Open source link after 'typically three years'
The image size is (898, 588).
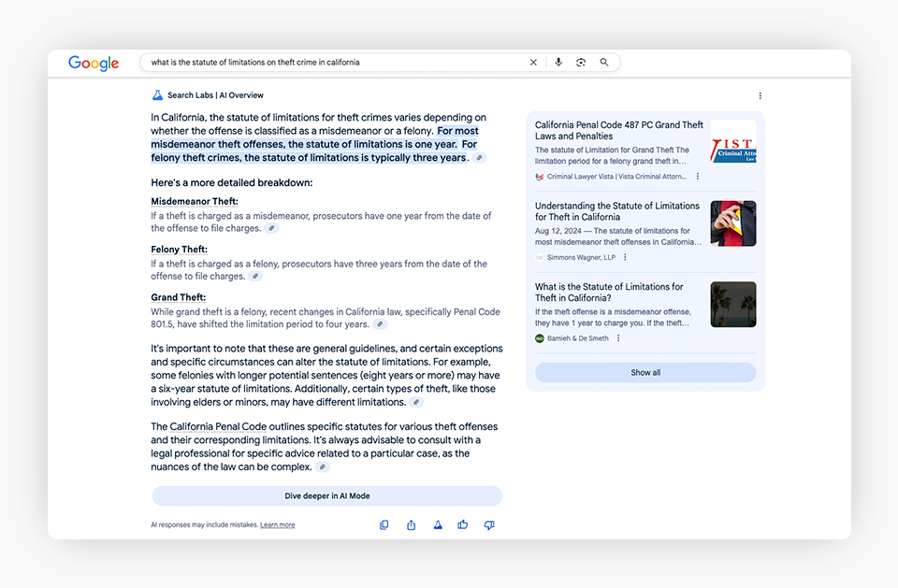[480, 158]
